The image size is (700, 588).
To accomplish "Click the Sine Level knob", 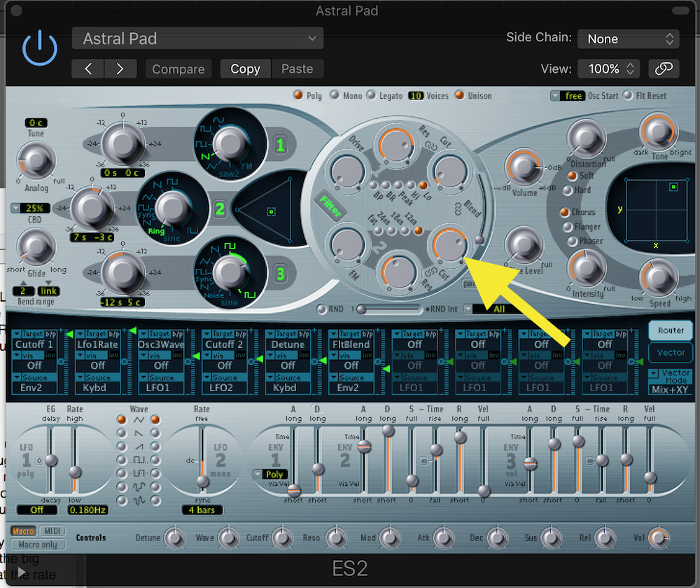I will (524, 245).
